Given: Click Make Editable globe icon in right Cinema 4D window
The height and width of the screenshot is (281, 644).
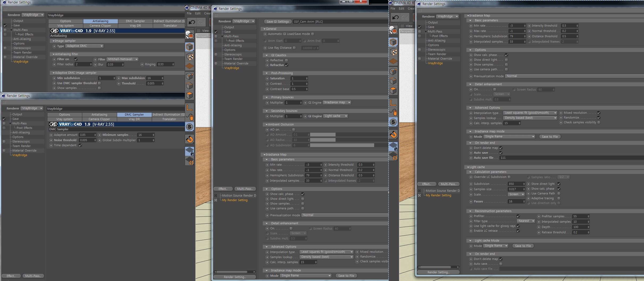Looking at the screenshot, I should pyautogui.click(x=393, y=30).
